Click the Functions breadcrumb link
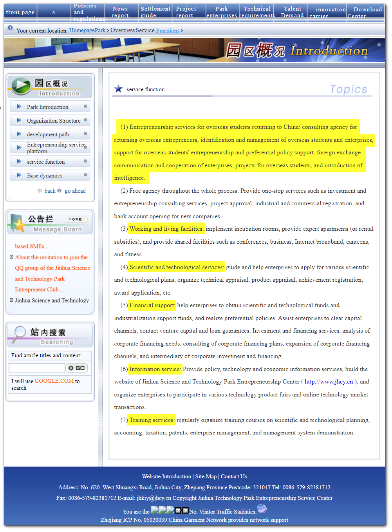The height and width of the screenshot is (532, 392). (168, 31)
